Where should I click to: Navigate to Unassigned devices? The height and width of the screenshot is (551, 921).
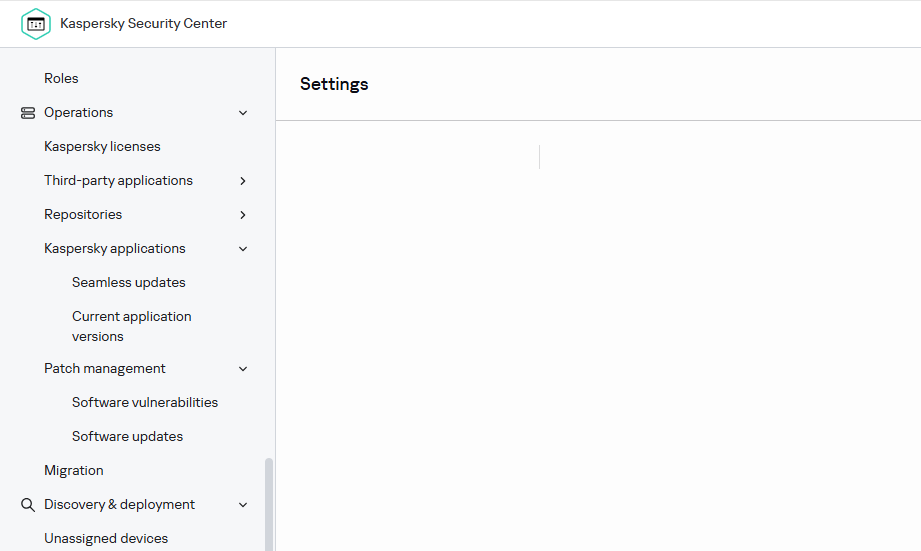coord(106,538)
